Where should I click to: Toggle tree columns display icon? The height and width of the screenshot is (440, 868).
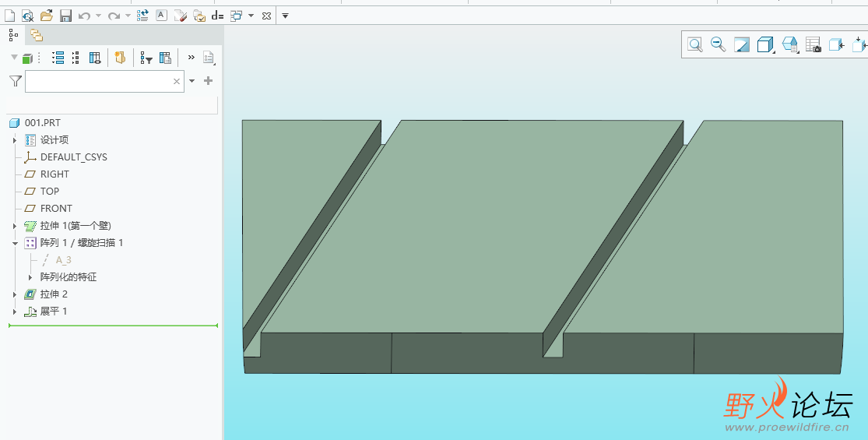point(95,58)
